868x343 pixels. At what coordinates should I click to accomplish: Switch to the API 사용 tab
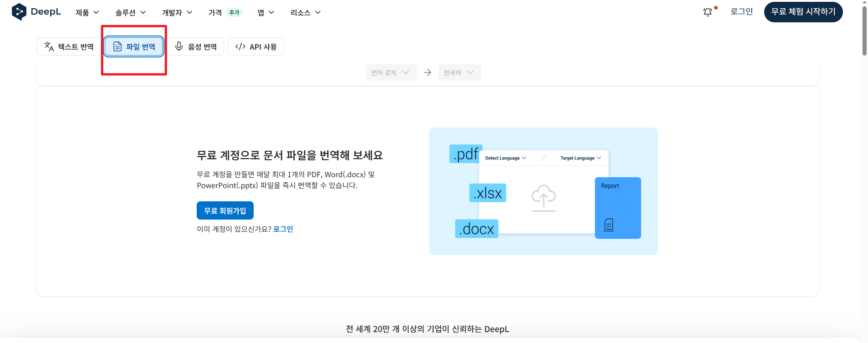256,46
